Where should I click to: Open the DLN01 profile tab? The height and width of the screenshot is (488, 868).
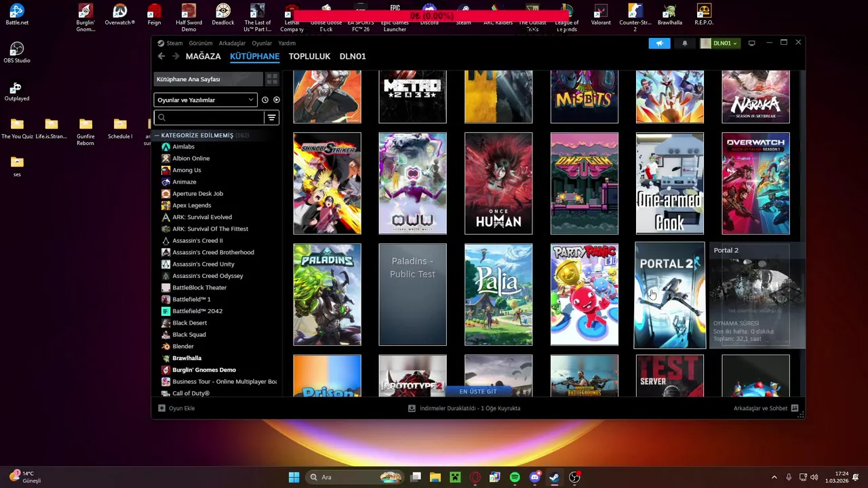point(353,56)
